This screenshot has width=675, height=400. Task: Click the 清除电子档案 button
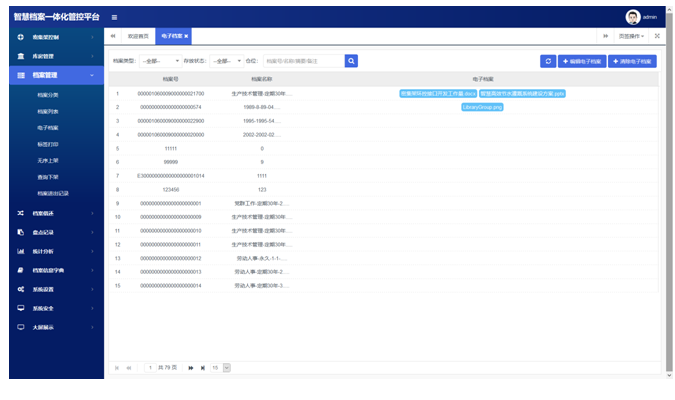click(632, 61)
